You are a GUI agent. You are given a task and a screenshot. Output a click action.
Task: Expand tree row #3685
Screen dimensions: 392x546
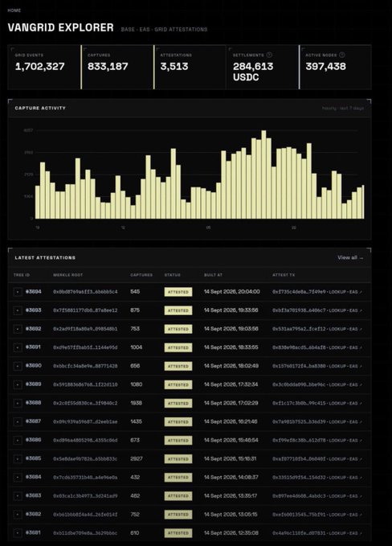18,459
